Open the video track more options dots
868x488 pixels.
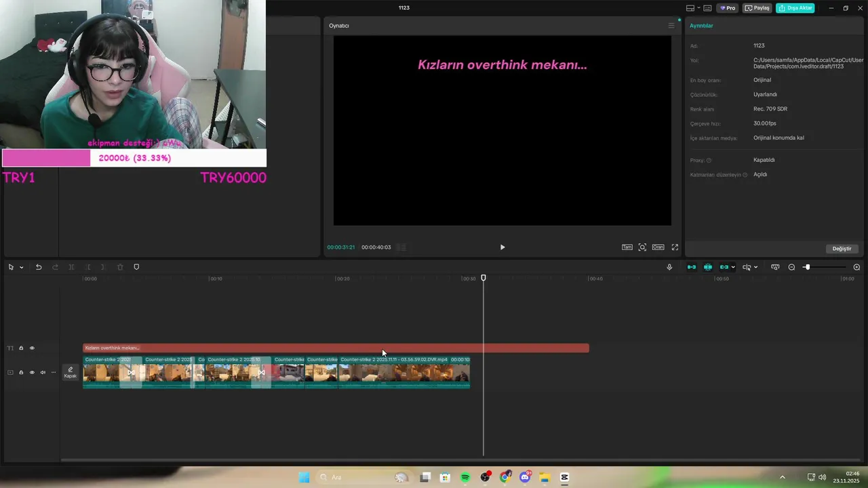(x=52, y=372)
